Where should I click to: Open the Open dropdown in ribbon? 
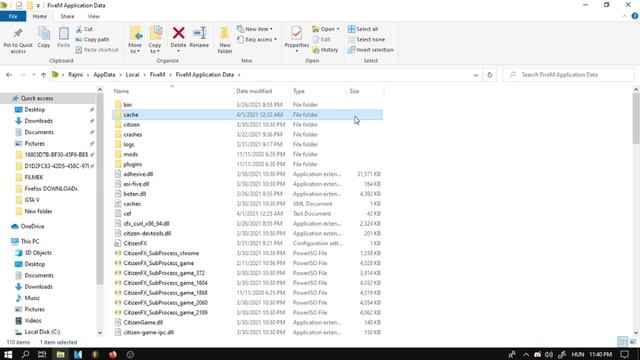[x=326, y=29]
